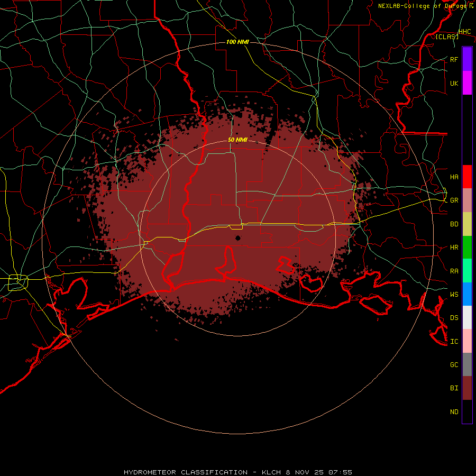The image size is (476, 476).
Task: Click the BI legend label
Action: (x=454, y=388)
